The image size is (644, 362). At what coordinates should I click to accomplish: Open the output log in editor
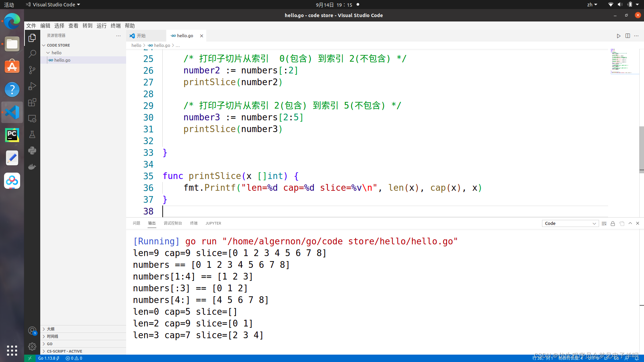(x=622, y=224)
